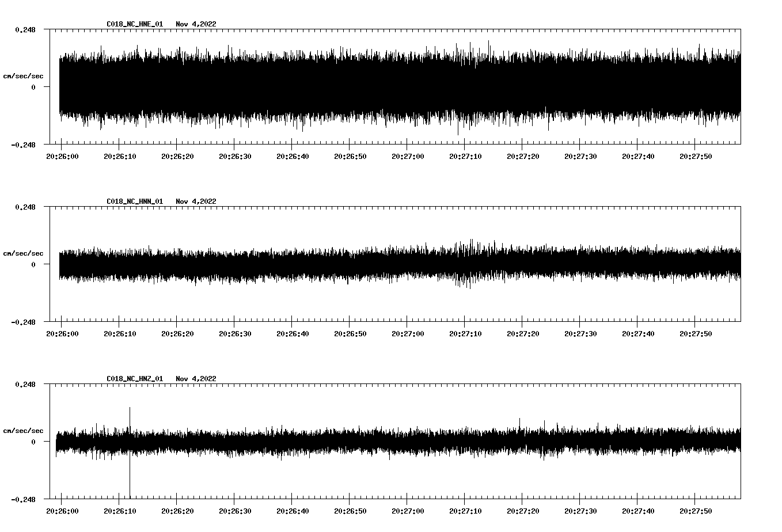The width and height of the screenshot is (782, 532).
Task: Click the 0.248 upper limit on HNZ axis
Action: click(x=25, y=384)
